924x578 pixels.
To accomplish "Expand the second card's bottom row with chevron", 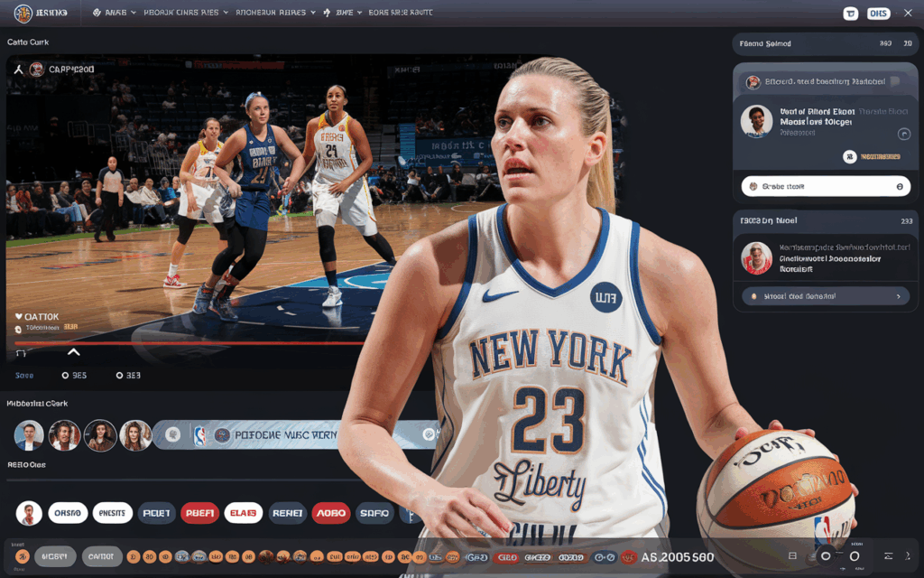I will (x=826, y=296).
